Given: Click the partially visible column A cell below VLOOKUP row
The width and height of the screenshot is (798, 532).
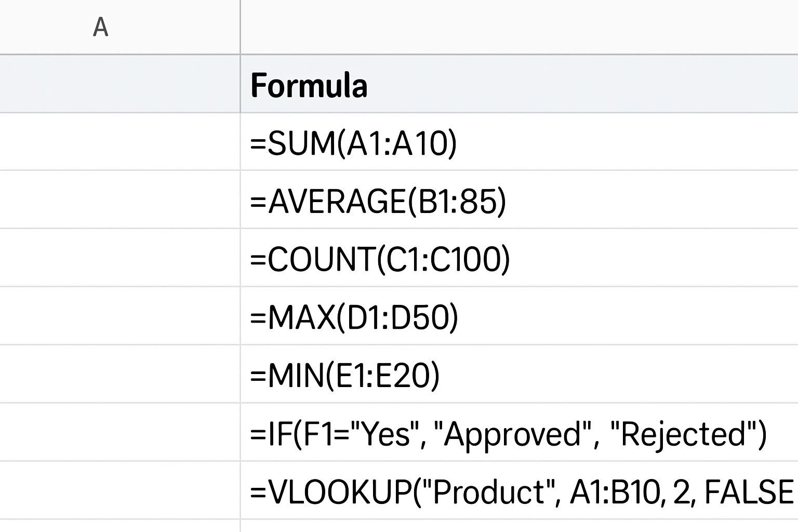Looking at the screenshot, I should click(119, 526).
